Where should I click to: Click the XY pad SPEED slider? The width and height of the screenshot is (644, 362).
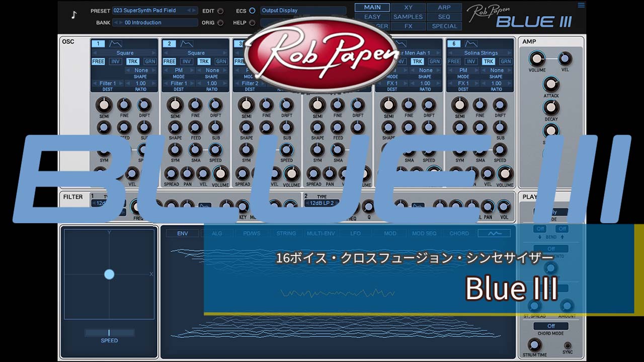point(109,333)
